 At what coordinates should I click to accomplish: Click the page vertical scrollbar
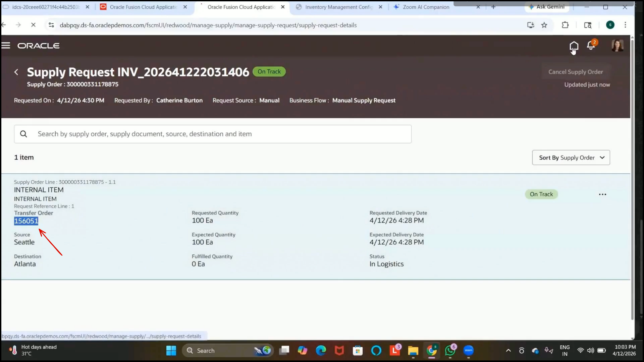[632, 179]
